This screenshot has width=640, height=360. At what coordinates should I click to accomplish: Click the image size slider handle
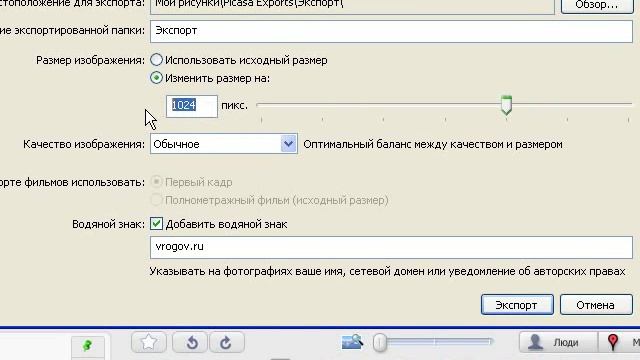(506, 105)
